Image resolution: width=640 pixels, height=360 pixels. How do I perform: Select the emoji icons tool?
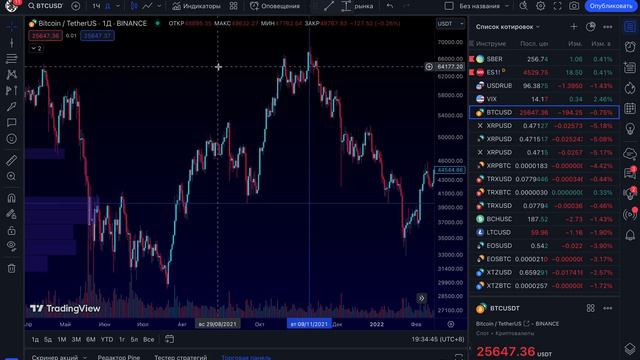11,139
